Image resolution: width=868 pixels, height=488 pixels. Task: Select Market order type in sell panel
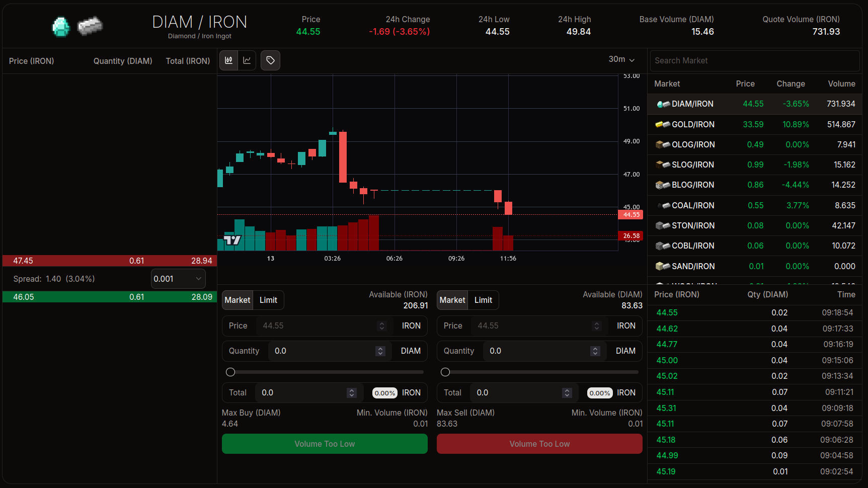pos(452,300)
